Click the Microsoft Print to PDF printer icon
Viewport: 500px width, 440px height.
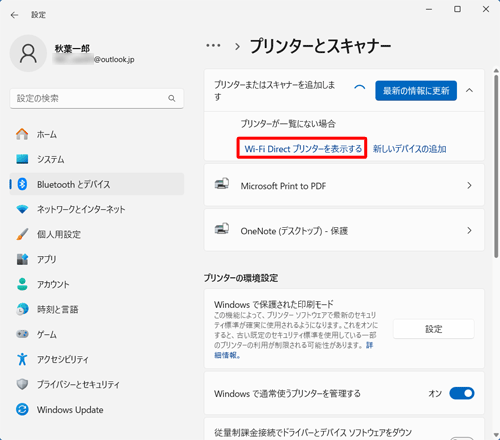[x=222, y=184]
